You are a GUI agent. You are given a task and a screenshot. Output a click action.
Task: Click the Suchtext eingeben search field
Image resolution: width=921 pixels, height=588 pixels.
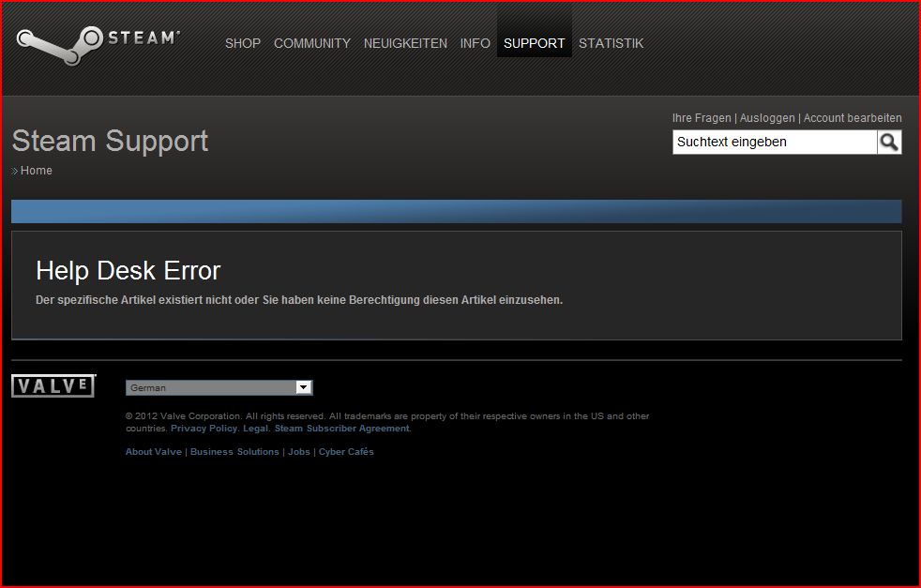tap(775, 143)
